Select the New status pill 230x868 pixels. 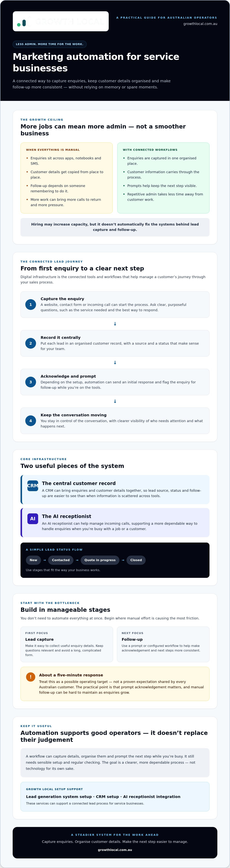[33, 560]
